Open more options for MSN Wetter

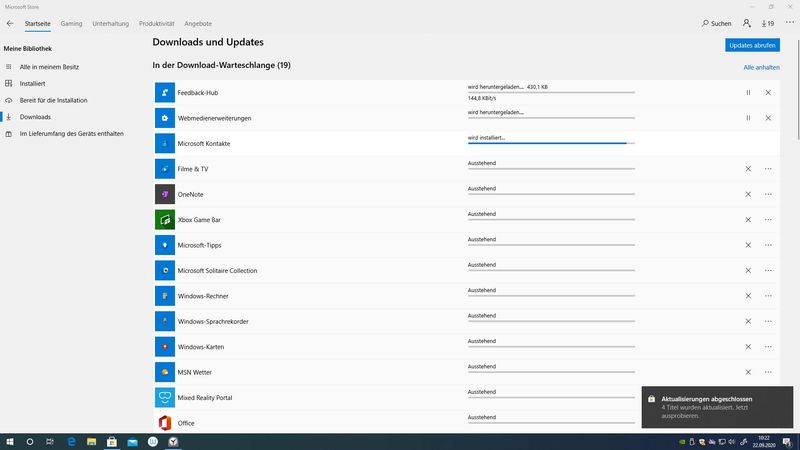pyautogui.click(x=768, y=372)
